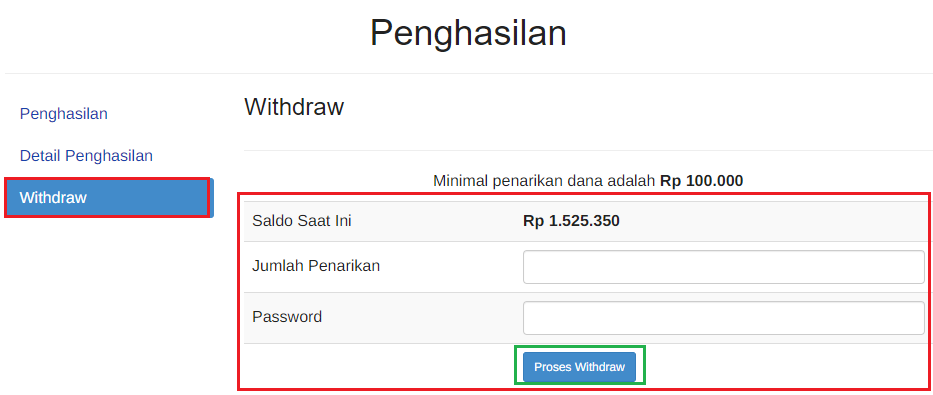Select the Withdraw sidebar tab
This screenshot has width=933, height=395.
(109, 198)
